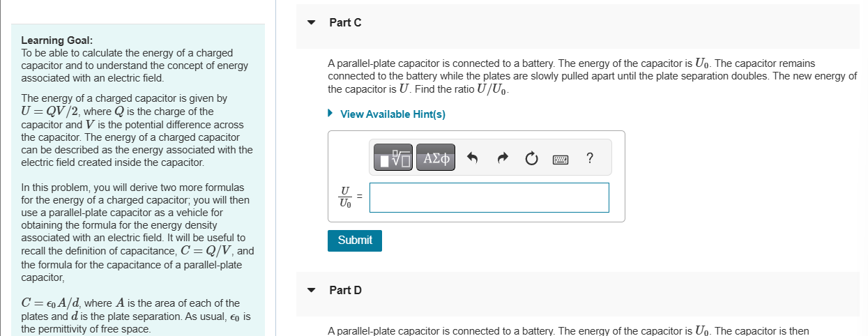Expand View Available Hint(s)
Image resolution: width=868 pixels, height=336 pixels.
330,114
